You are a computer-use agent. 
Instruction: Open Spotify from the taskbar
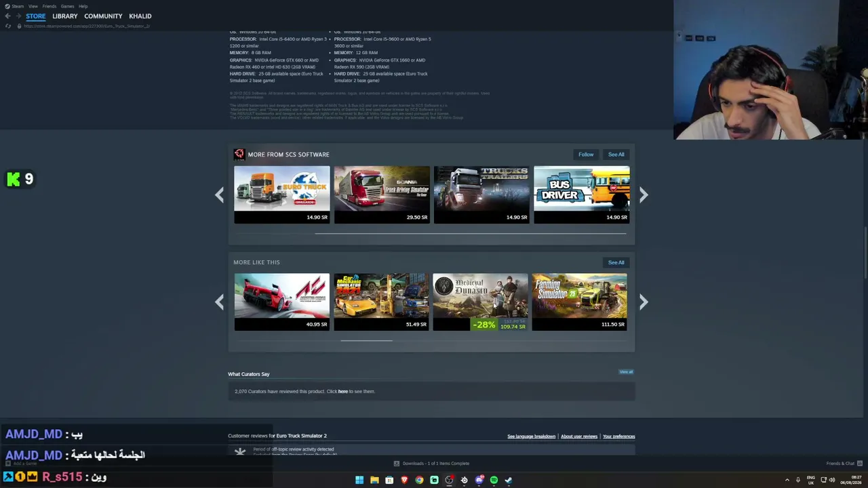[x=494, y=480]
